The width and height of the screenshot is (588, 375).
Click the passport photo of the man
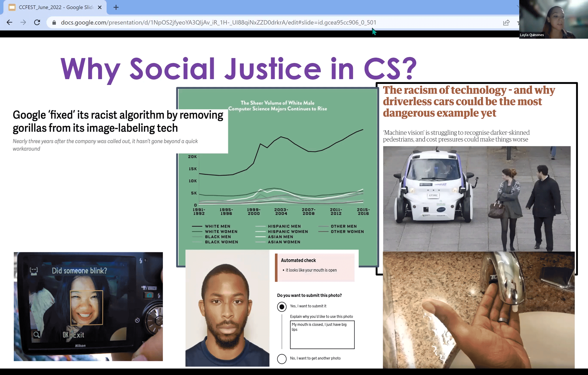coord(227,308)
